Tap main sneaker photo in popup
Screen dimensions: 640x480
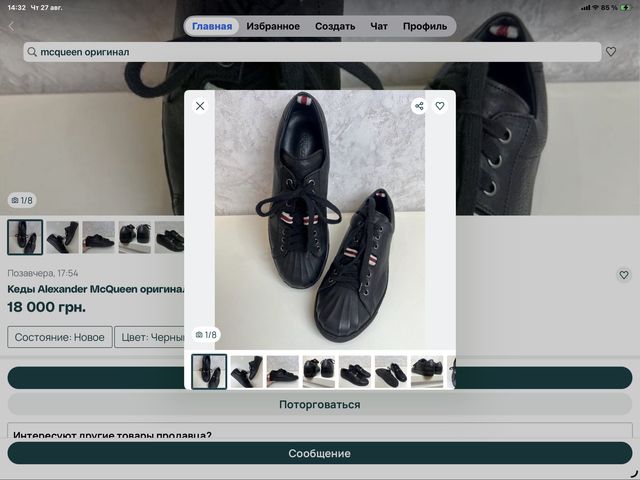(x=320, y=220)
